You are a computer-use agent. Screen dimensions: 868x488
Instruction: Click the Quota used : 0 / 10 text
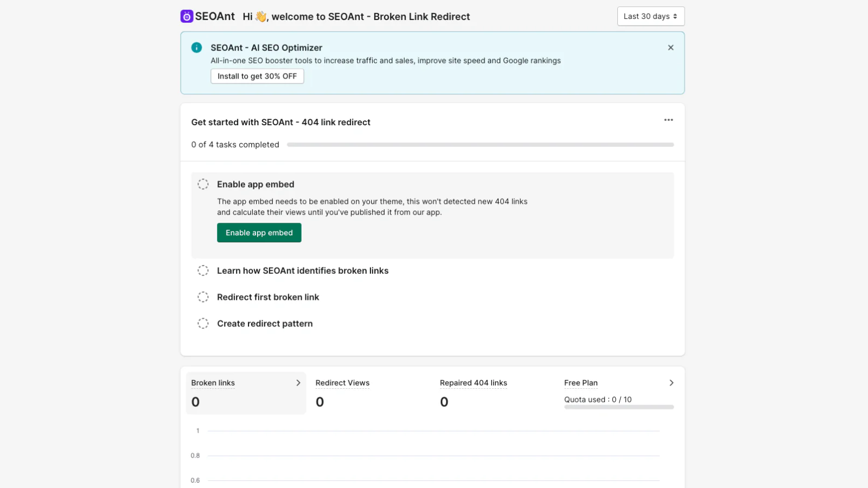coord(598,400)
